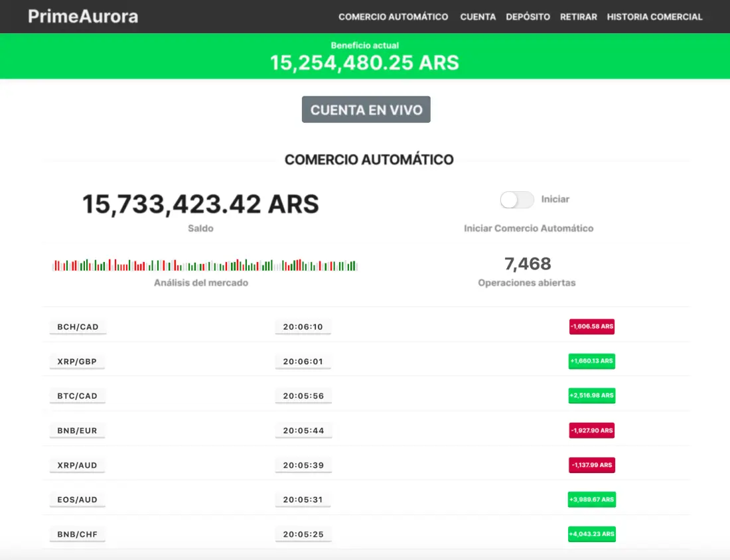This screenshot has height=560, width=730.
Task: Click the green +4,043.23 ARS profit badge
Action: click(x=591, y=534)
